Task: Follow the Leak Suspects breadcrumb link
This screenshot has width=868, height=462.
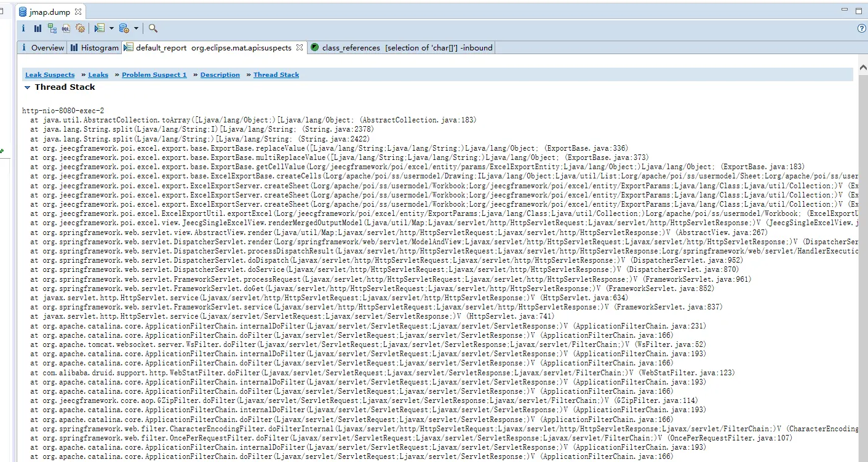Action: point(50,75)
